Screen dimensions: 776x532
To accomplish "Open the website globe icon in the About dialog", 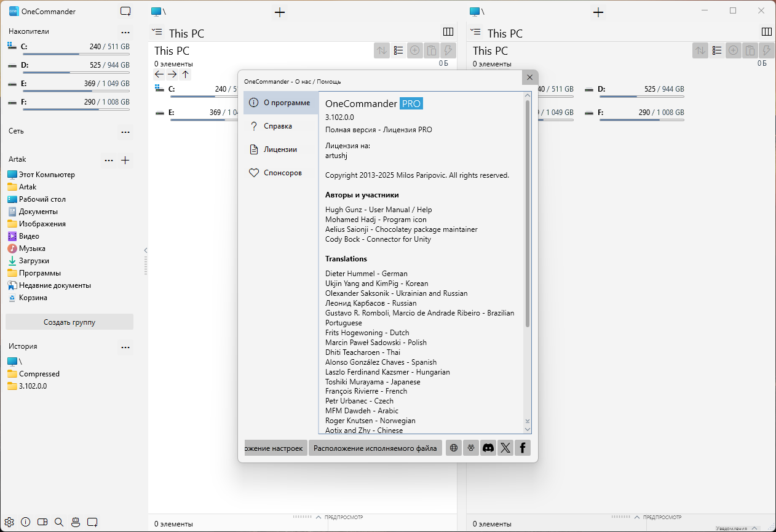I will [454, 448].
